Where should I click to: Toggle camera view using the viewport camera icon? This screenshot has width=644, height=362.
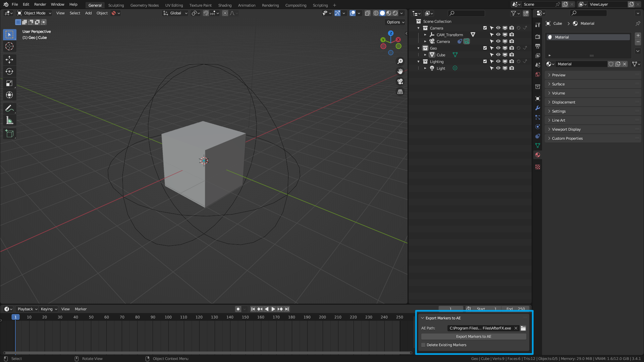click(400, 81)
